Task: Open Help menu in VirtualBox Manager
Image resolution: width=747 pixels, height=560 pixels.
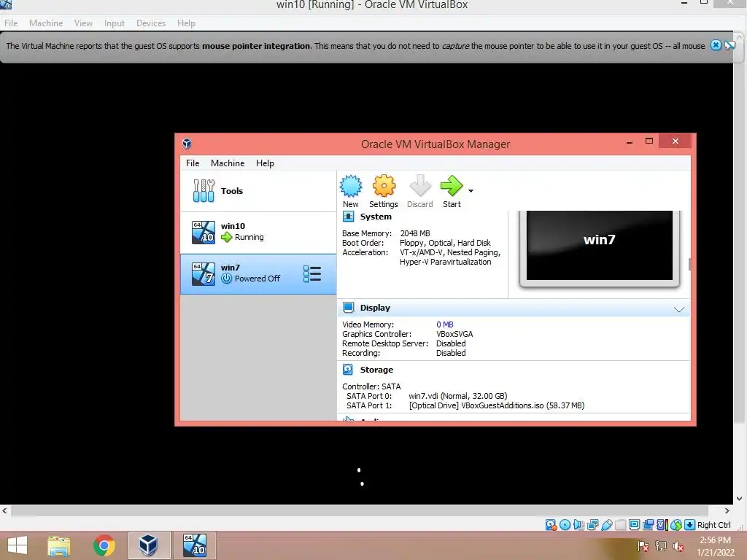Action: pyautogui.click(x=265, y=163)
